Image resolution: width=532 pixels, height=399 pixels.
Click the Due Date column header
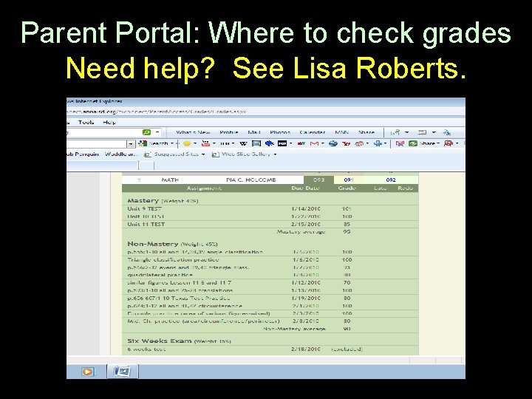pyautogui.click(x=305, y=188)
